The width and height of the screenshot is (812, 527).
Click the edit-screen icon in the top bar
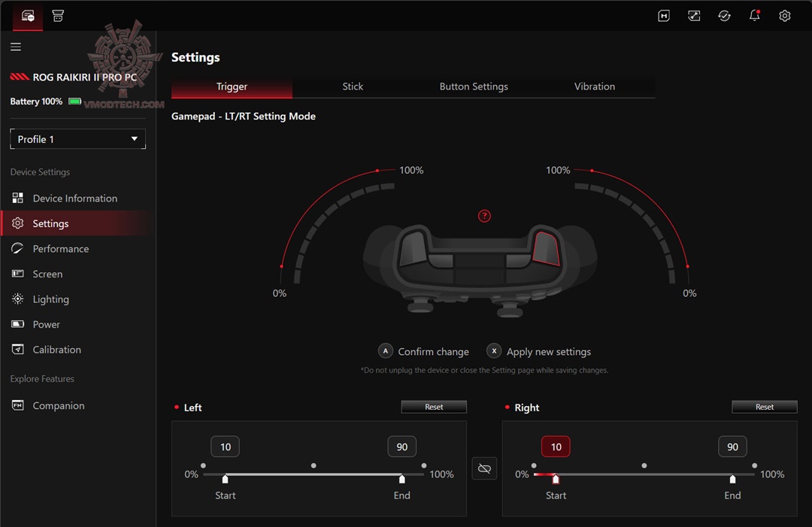click(694, 16)
